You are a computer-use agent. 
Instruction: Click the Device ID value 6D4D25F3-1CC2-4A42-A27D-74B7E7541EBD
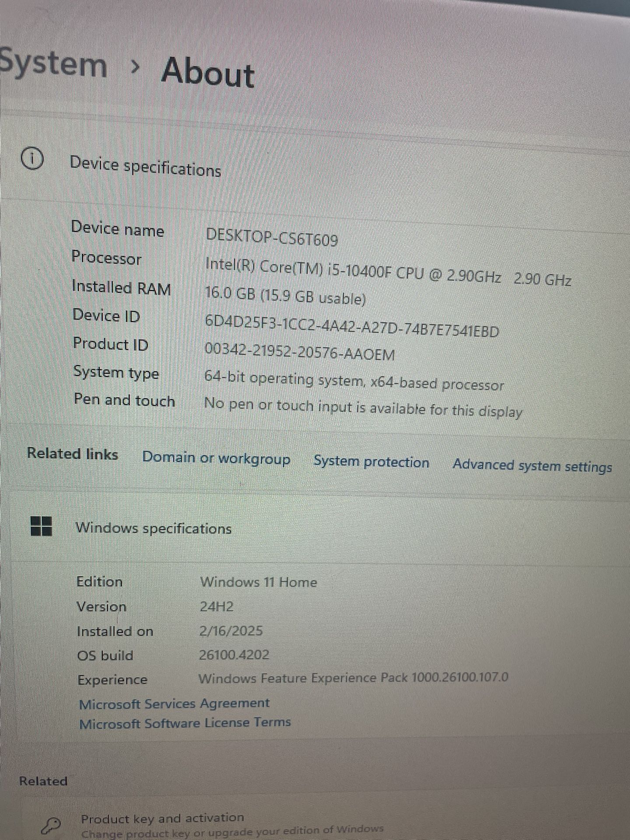click(x=352, y=325)
